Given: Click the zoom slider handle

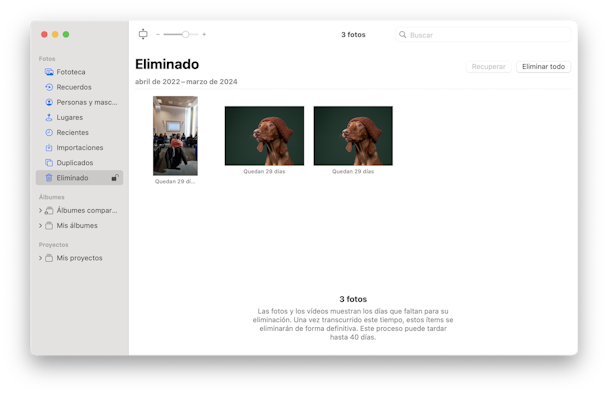Looking at the screenshot, I should point(186,34).
